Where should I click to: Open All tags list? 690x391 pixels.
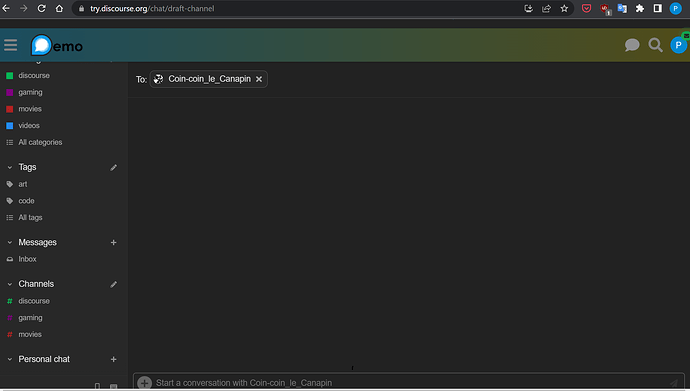pos(30,218)
